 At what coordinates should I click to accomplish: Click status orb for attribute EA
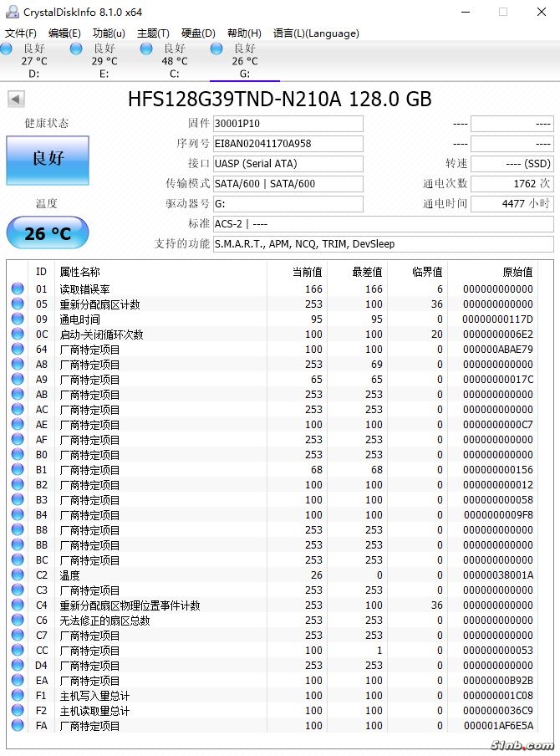(x=18, y=680)
